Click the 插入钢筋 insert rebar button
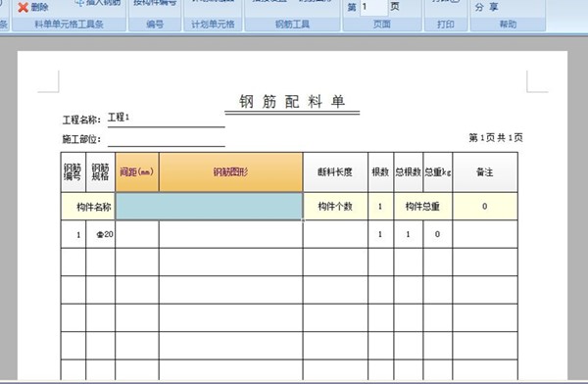The height and width of the screenshot is (384, 588). coord(98,3)
